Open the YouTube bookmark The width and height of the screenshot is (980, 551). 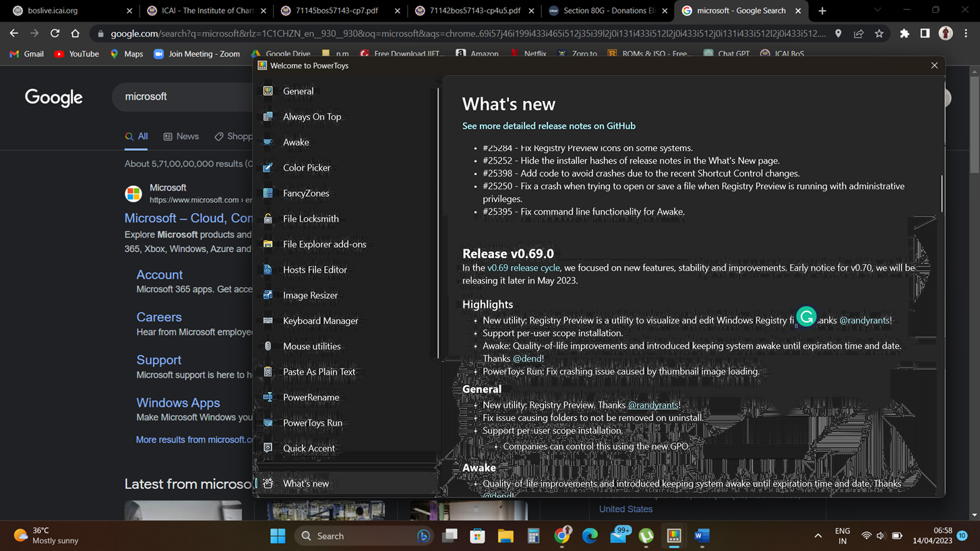pyautogui.click(x=77, y=54)
